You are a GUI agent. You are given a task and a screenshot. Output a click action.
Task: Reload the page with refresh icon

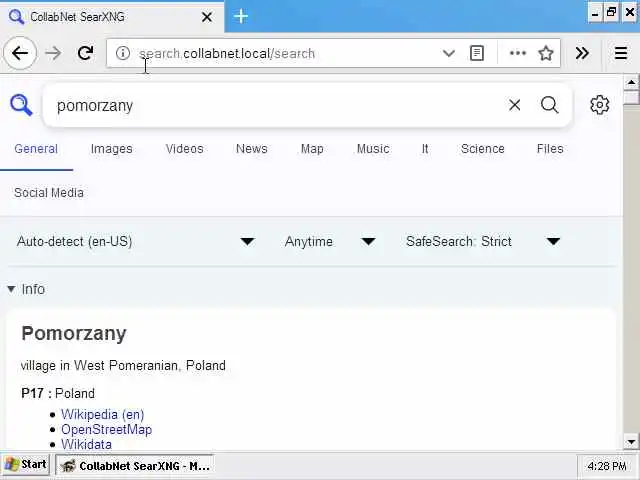[85, 53]
